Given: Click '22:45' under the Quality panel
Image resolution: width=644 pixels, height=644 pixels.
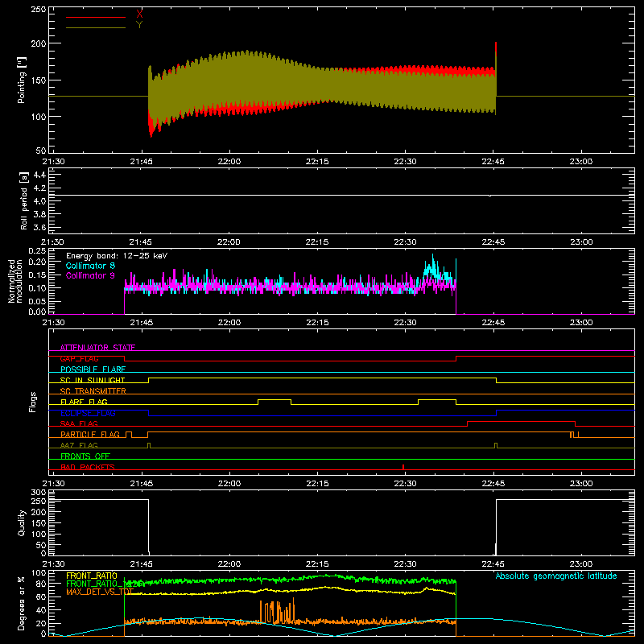Looking at the screenshot, I should click(493, 564).
